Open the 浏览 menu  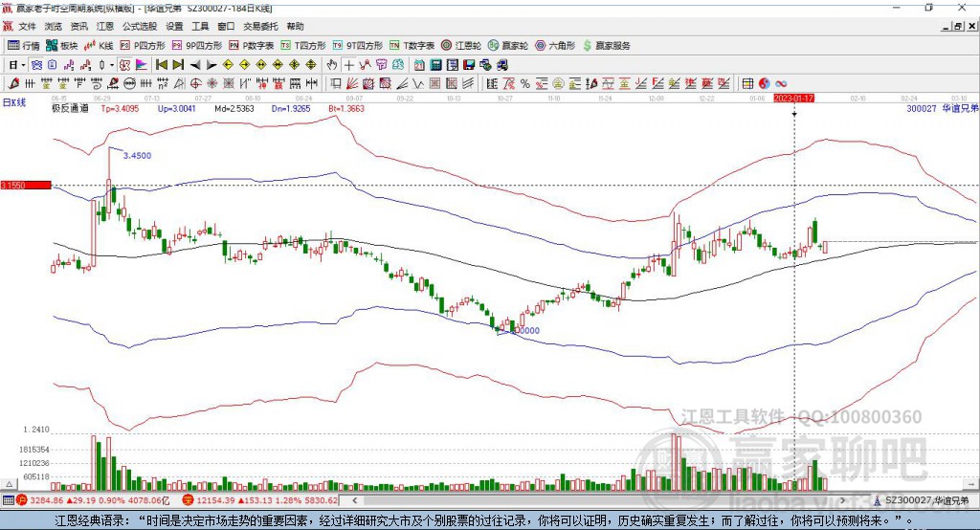point(54,26)
